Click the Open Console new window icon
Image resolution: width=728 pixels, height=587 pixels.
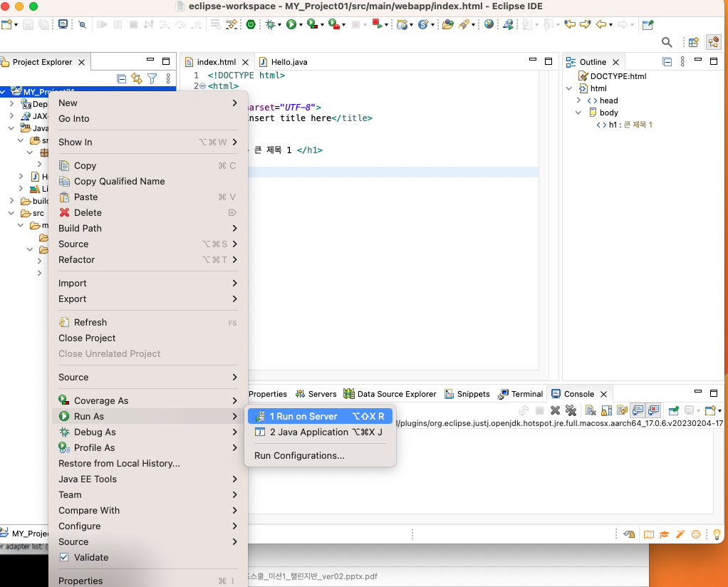pyautogui.click(x=710, y=410)
